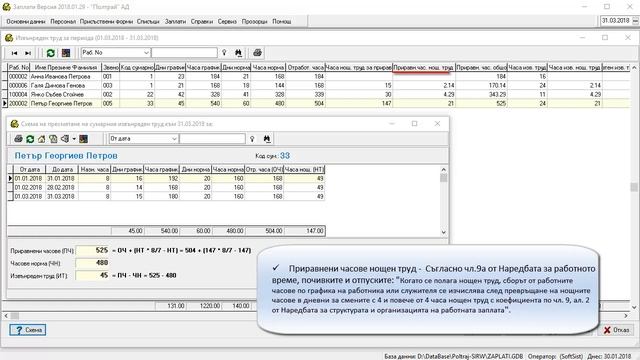
Task: Click down arrow of scheme grid vertical scrollbar
Action: tap(444, 232)
